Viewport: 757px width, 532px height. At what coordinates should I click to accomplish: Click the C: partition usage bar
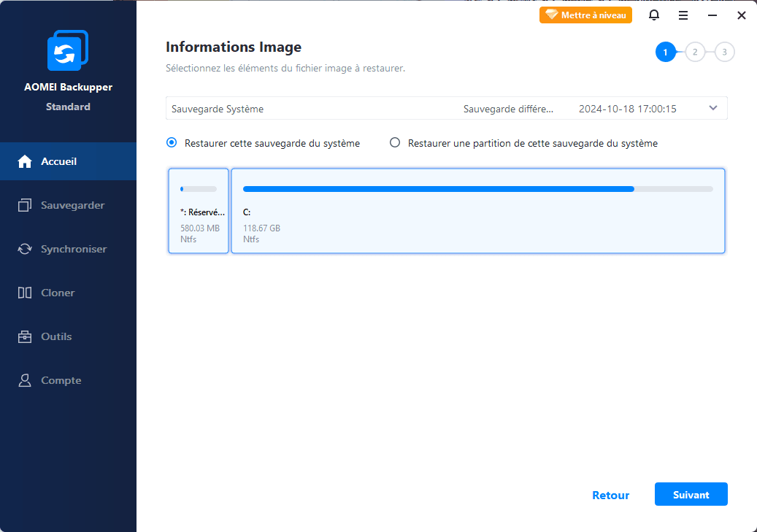[x=478, y=189]
